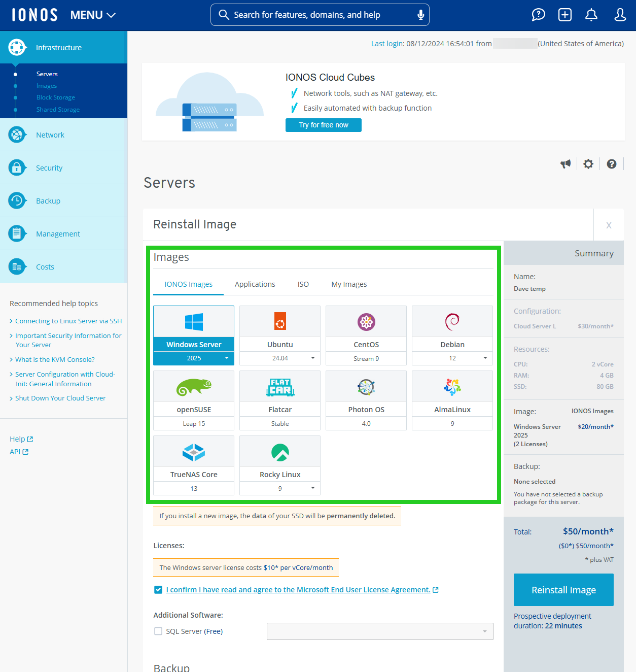Open the notifications bell icon
Screen dimensions: 636x672
pos(591,15)
